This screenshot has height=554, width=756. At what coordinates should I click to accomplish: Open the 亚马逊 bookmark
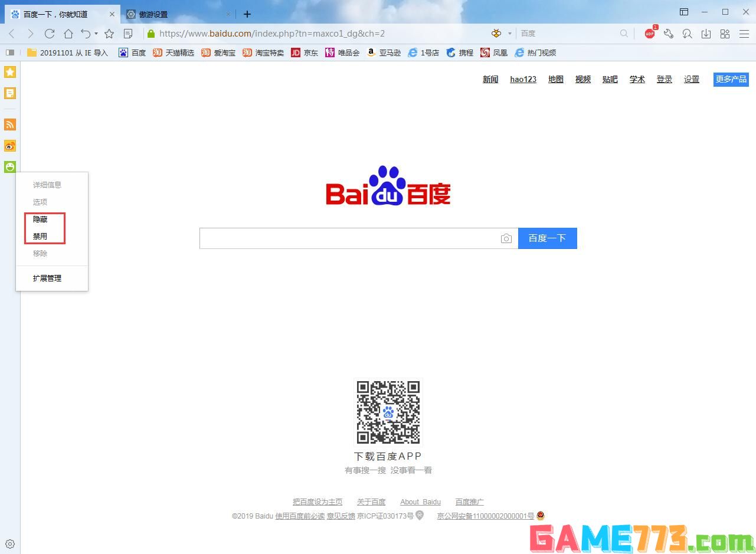coord(384,53)
